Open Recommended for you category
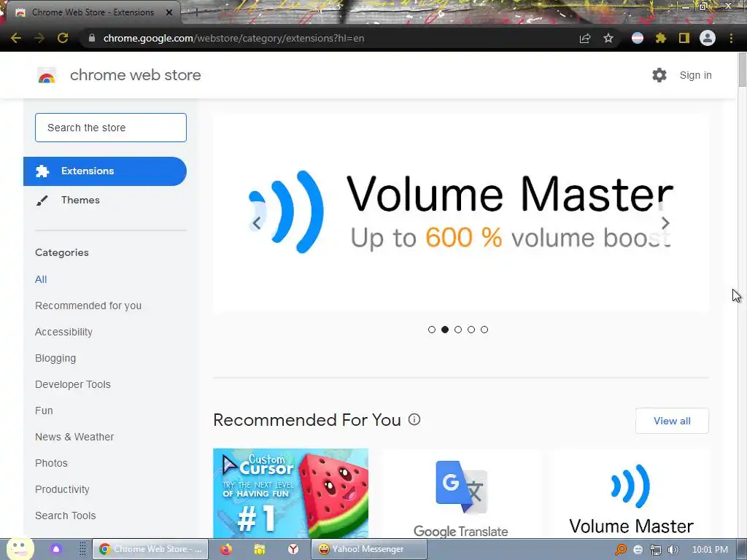Image resolution: width=747 pixels, height=560 pixels. click(x=88, y=306)
